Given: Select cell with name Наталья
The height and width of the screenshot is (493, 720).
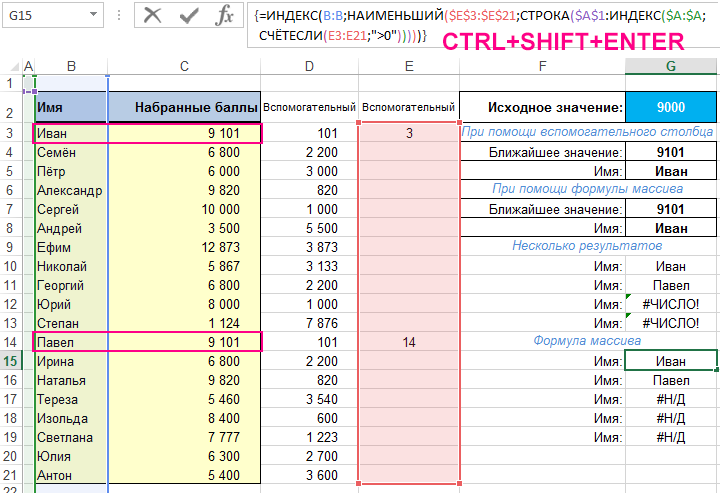Looking at the screenshot, I should click(71, 380).
